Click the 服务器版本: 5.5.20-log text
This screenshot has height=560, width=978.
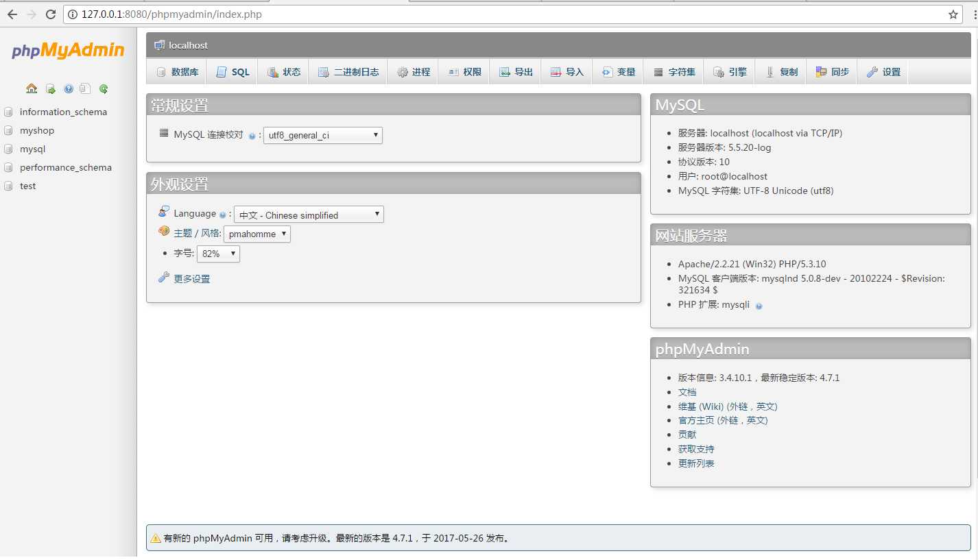[725, 147]
